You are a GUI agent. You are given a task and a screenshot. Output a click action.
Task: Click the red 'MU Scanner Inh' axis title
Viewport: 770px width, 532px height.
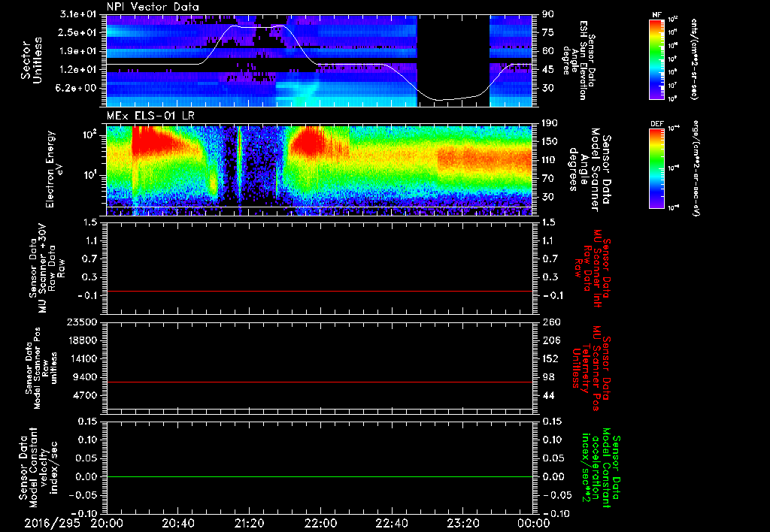[x=592, y=268]
